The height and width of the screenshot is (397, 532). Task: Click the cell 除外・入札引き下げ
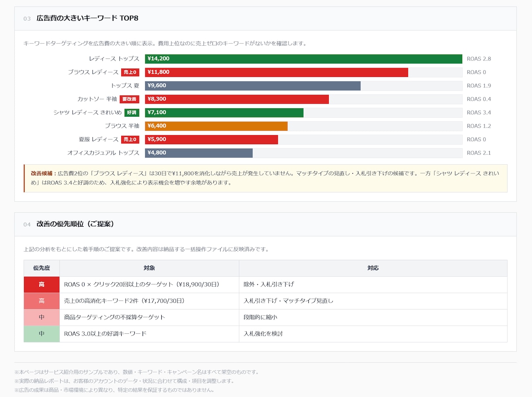tap(373, 285)
